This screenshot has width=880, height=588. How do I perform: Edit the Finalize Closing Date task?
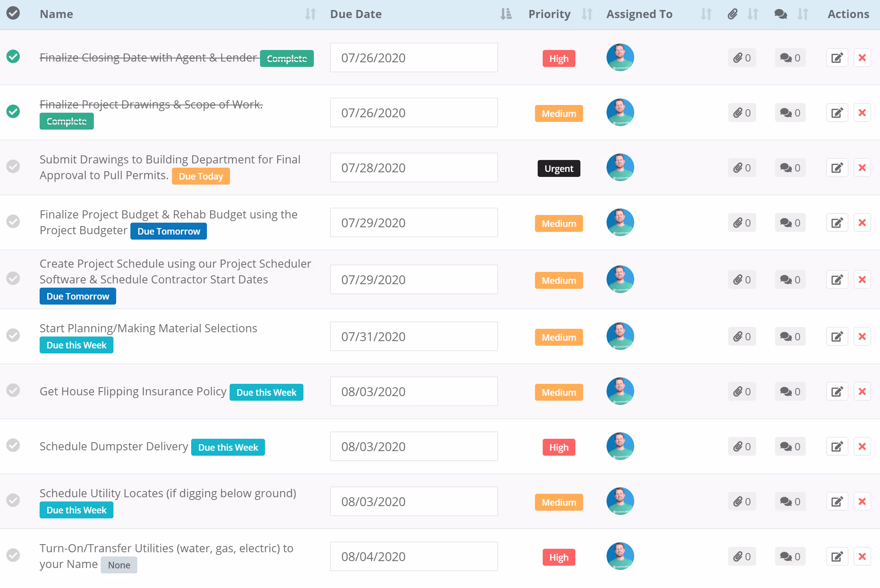pos(837,58)
